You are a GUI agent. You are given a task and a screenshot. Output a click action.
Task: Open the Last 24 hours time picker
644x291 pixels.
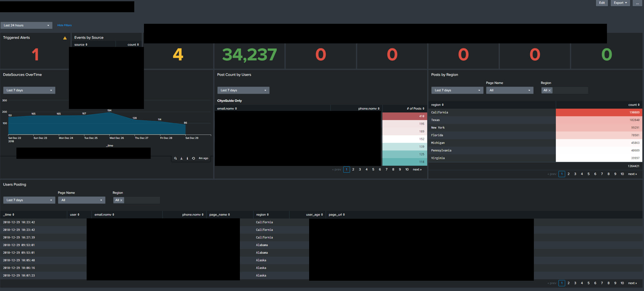(x=26, y=25)
